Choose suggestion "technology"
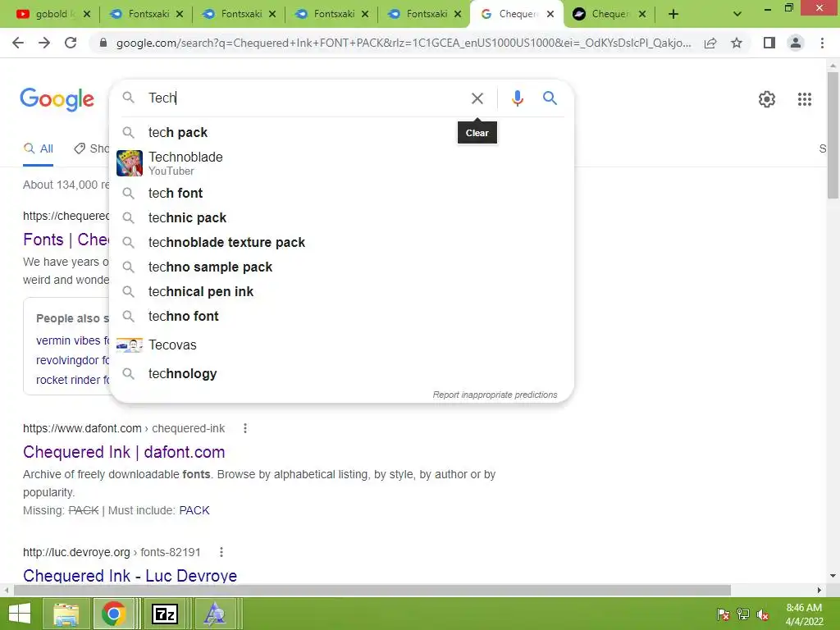The image size is (840, 630). click(x=341, y=373)
